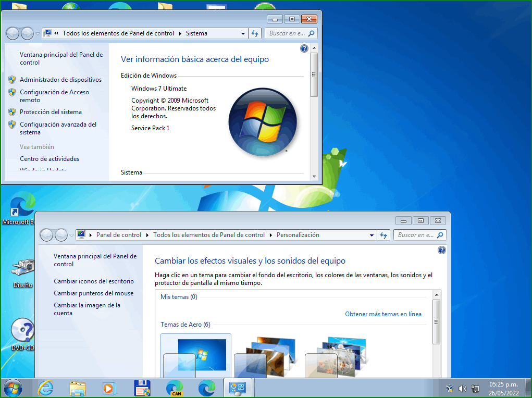Click Todos los elementos breadcrumb in Personalización window
Image resolution: width=532 pixels, height=398 pixels.
208,235
